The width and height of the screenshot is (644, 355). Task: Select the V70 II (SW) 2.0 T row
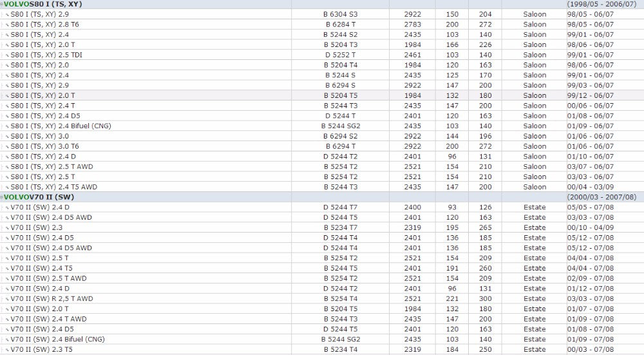click(322, 309)
